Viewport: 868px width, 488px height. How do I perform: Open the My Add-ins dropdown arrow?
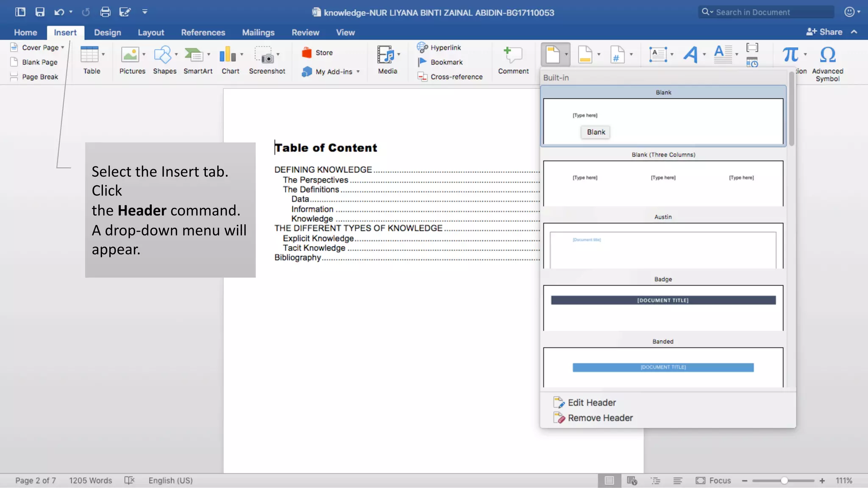(x=358, y=72)
